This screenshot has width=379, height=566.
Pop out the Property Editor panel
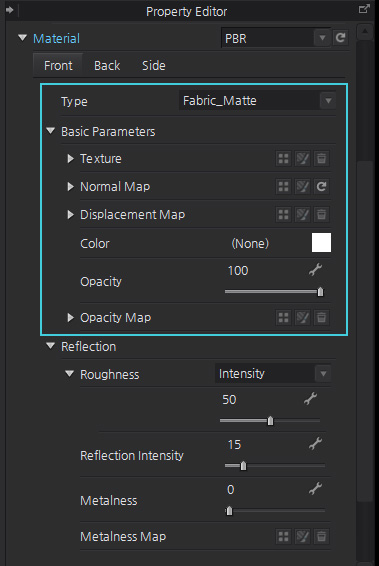coord(364,9)
